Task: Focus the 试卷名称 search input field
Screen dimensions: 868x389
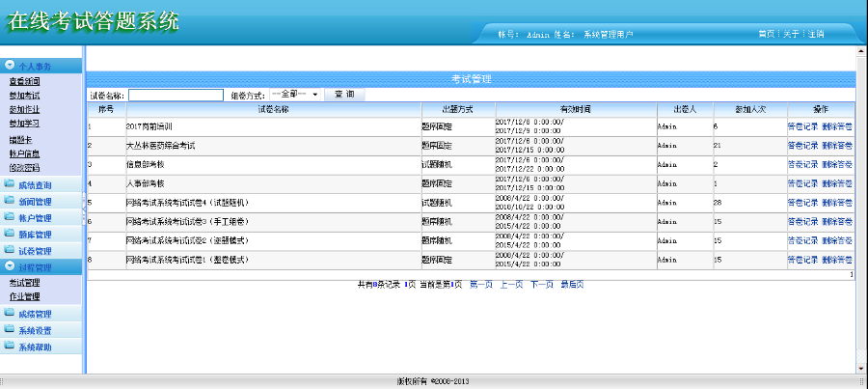Action: click(176, 95)
